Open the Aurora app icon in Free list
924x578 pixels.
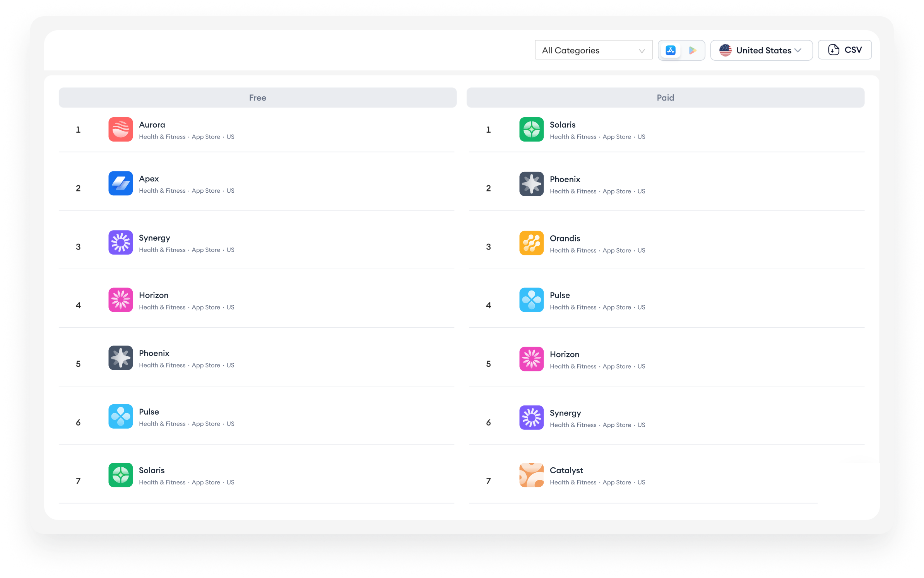(x=120, y=130)
